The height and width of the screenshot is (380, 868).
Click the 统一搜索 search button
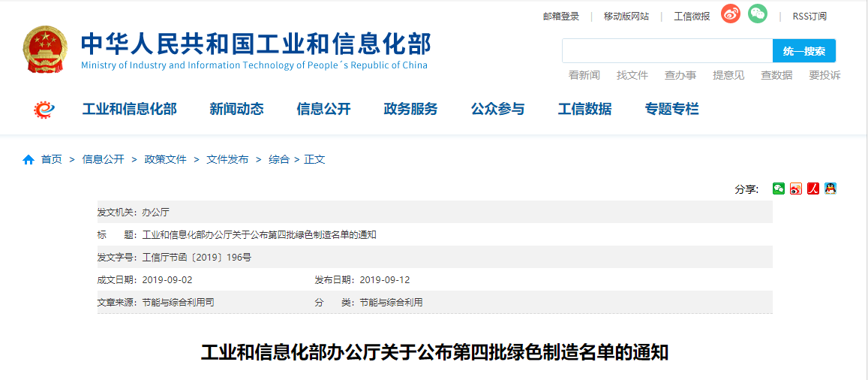[x=804, y=51]
